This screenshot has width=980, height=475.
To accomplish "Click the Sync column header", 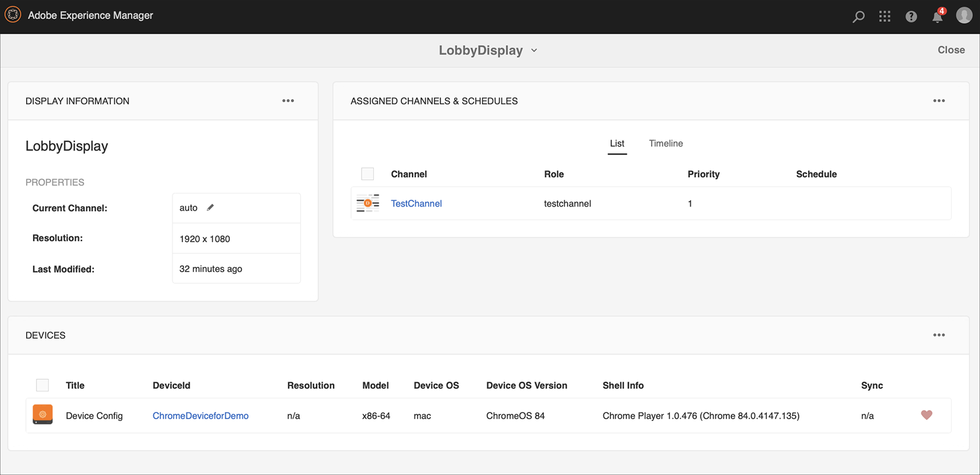I will click(x=872, y=386).
